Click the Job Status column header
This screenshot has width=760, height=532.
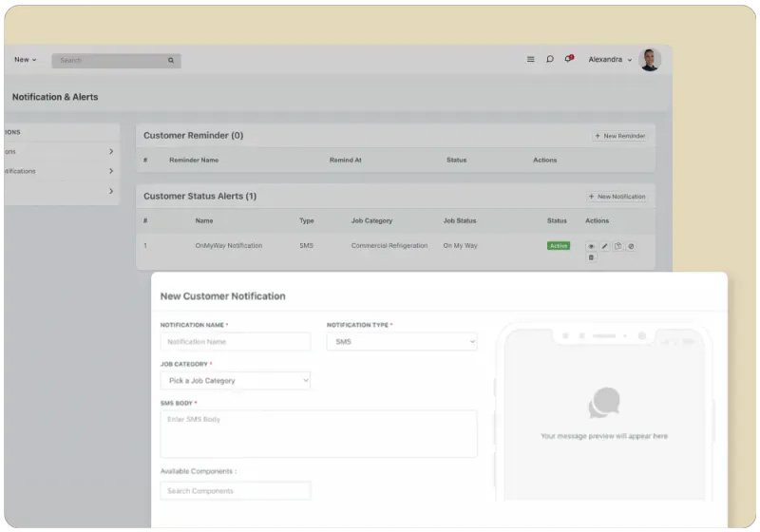coord(460,220)
